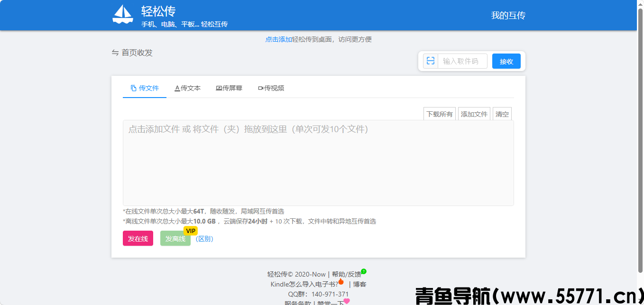644x305 pixels.
Task: Click the yellow VIP badge
Action: coord(191,231)
